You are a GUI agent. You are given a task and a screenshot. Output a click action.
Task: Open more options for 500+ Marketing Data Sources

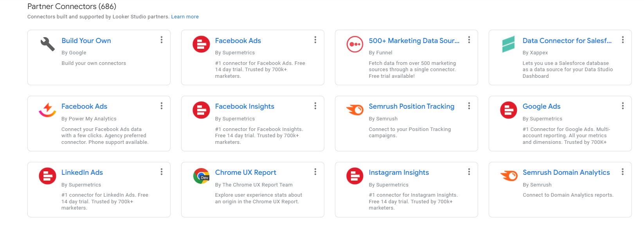pyautogui.click(x=469, y=40)
